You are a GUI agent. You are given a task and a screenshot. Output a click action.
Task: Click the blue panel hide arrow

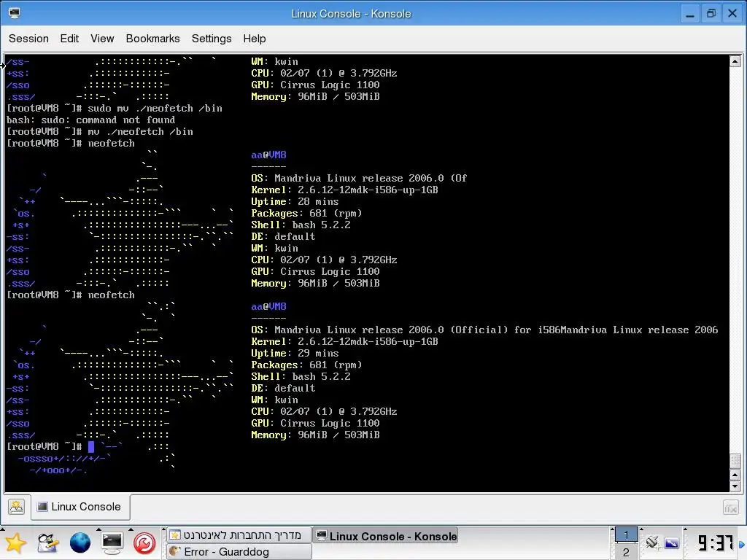tap(742, 544)
